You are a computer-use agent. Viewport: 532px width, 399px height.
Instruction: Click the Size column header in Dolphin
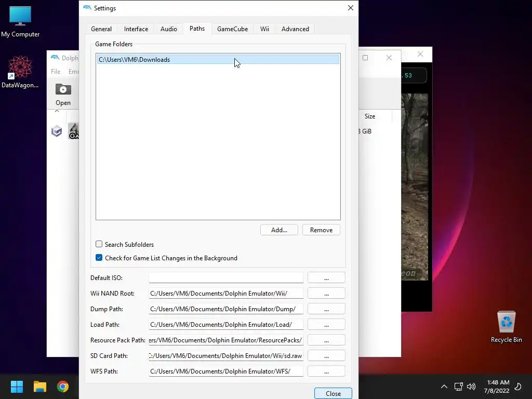[x=370, y=116]
